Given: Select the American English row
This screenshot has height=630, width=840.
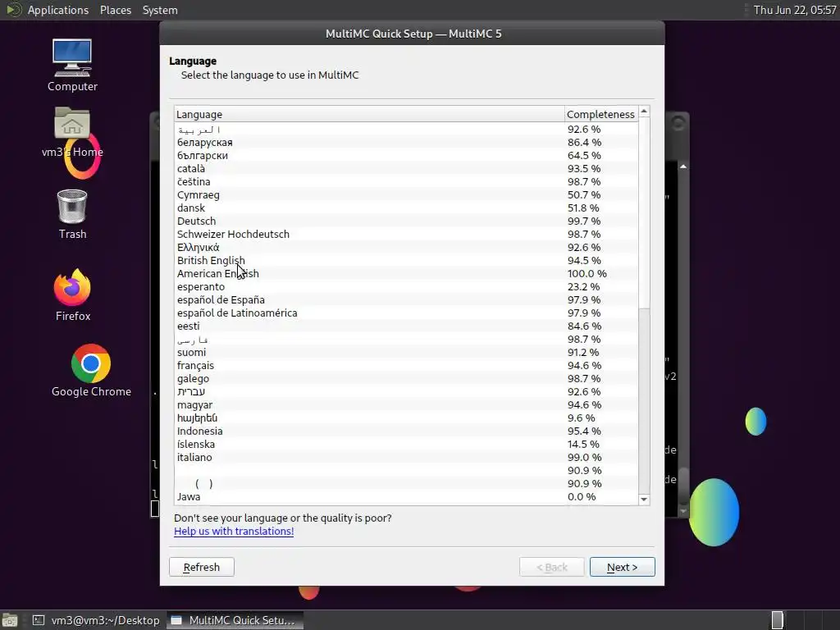Looking at the screenshot, I should 406,274.
